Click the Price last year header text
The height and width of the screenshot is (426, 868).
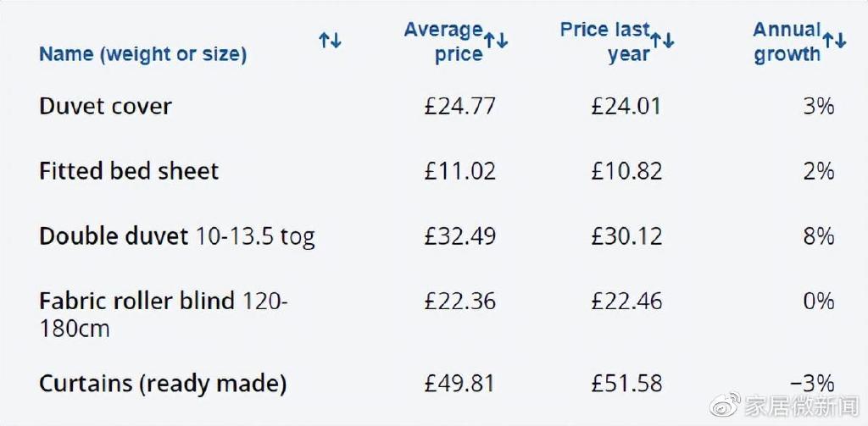[605, 42]
